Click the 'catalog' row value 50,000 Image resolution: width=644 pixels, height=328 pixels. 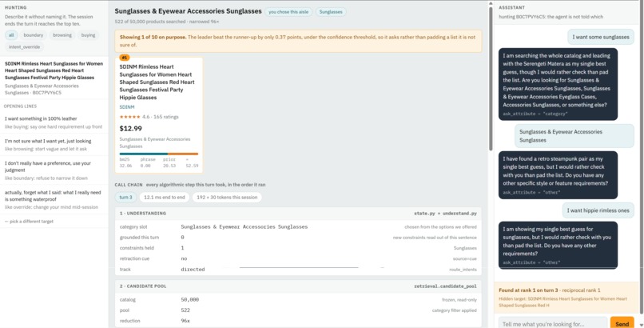pyautogui.click(x=189, y=300)
